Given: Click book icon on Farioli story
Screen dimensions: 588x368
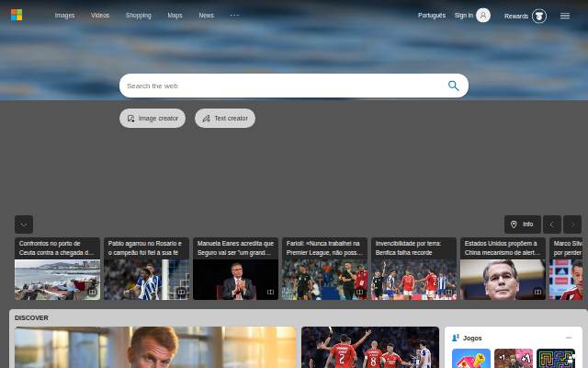Looking at the screenshot, I should (x=359, y=292).
